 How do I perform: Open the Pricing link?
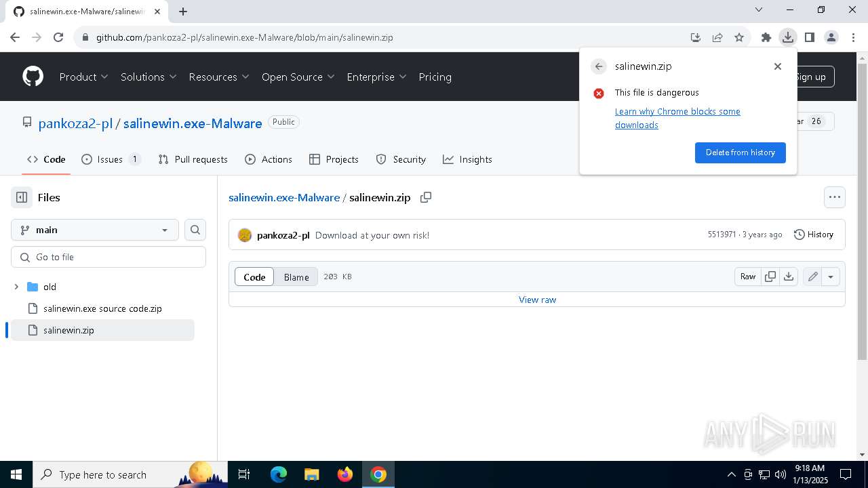435,77
